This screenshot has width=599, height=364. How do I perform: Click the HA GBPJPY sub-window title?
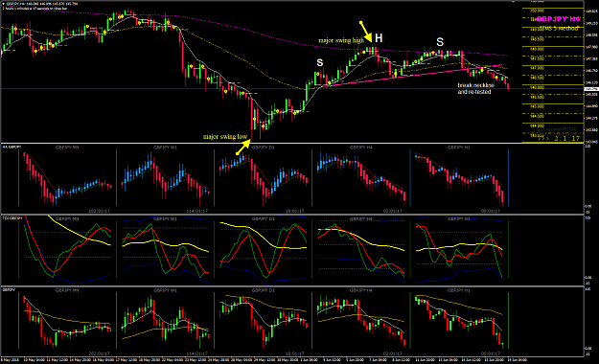point(12,148)
